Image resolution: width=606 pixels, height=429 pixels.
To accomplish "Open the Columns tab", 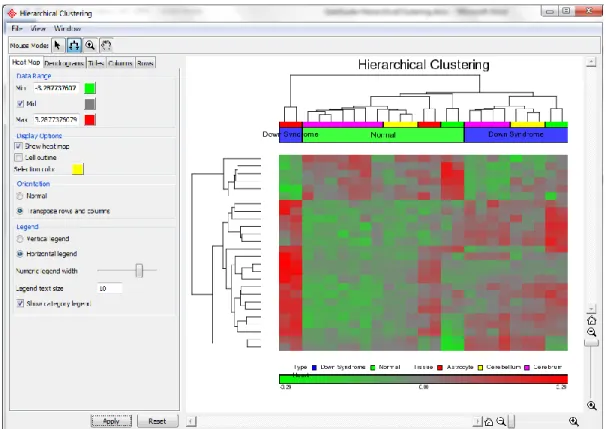I will pyautogui.click(x=121, y=63).
